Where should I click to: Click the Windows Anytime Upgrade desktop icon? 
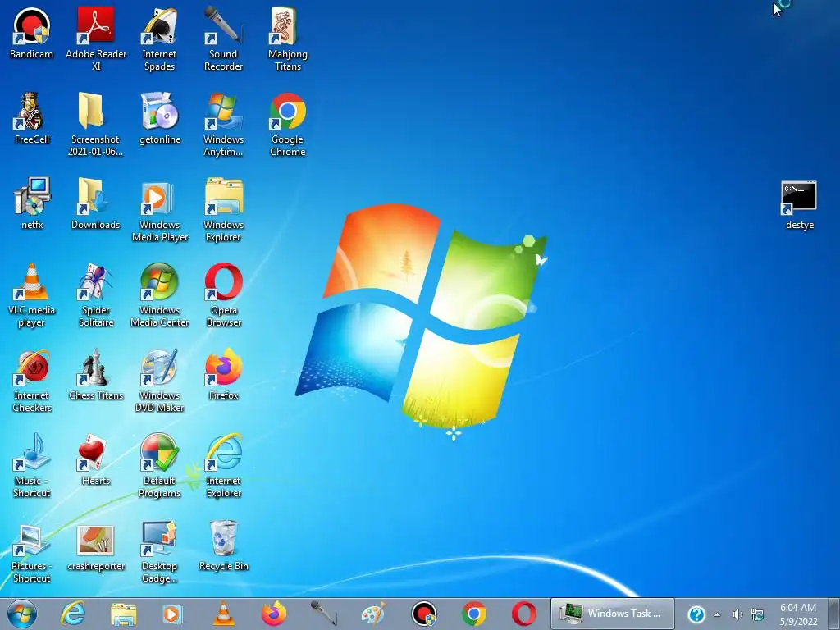(x=223, y=125)
